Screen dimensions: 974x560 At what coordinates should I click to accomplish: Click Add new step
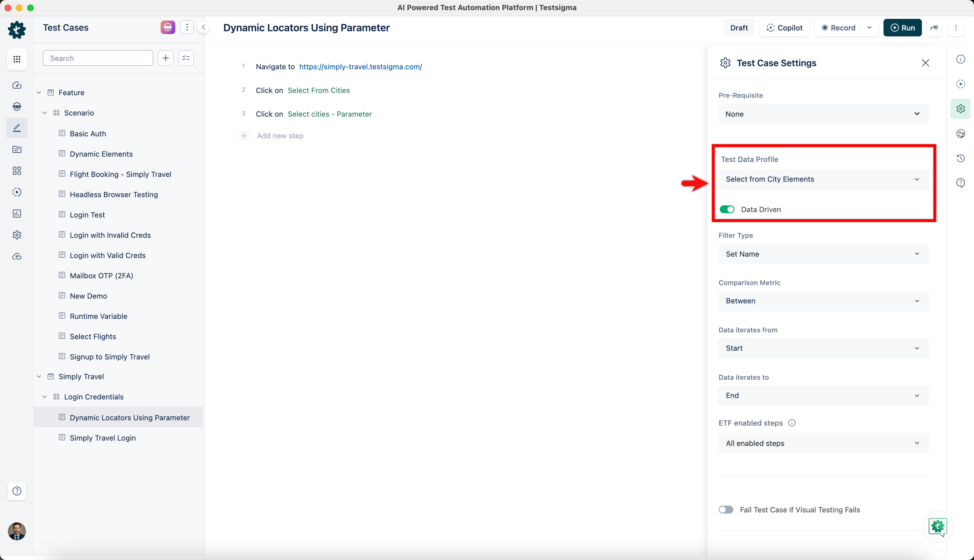280,136
